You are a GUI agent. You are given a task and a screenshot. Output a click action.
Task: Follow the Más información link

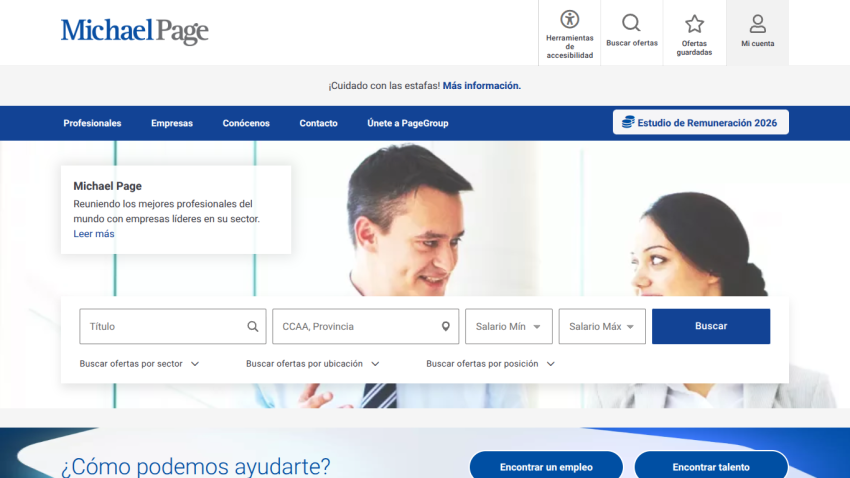[481, 86]
